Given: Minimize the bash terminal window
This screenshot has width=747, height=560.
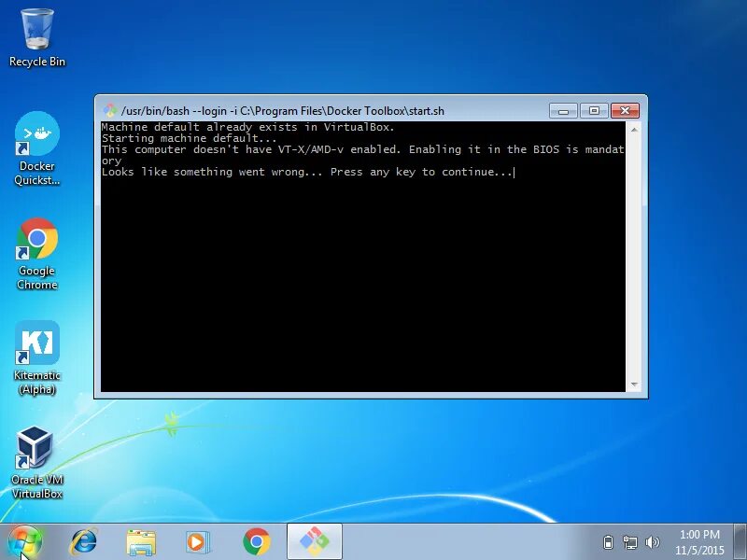Looking at the screenshot, I should click(x=563, y=110).
